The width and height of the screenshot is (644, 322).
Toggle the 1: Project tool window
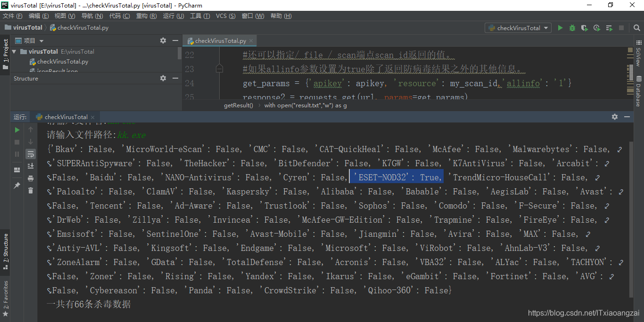coord(5,55)
